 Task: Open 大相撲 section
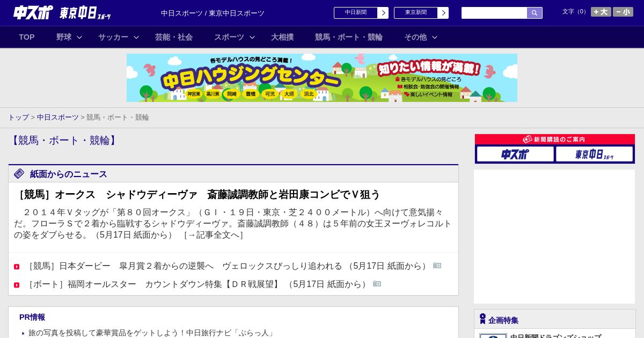click(282, 37)
